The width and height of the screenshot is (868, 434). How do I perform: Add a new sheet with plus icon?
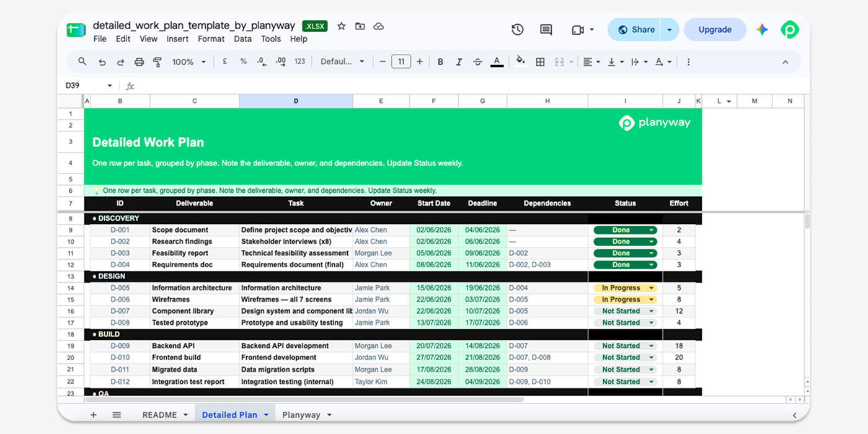coord(94,415)
